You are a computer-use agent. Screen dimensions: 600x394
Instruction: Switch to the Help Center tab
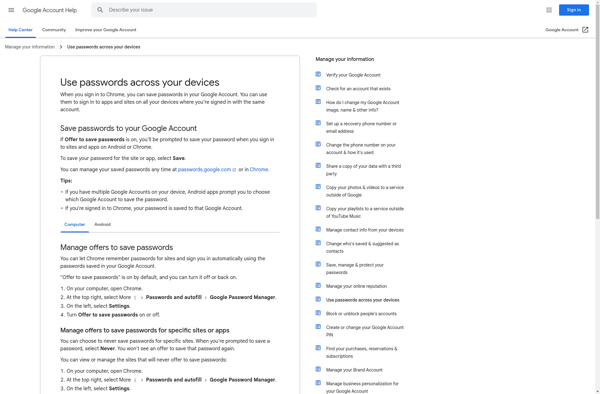pos(20,30)
